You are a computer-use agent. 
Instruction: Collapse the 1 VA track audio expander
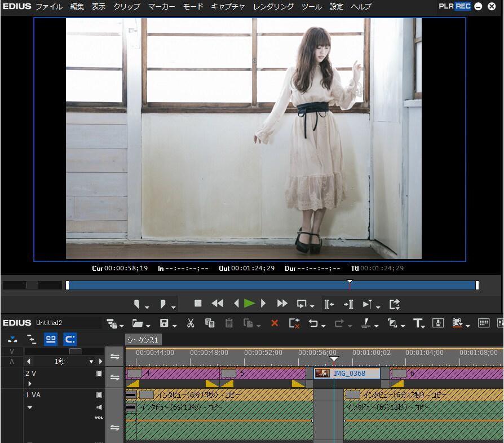click(x=30, y=407)
